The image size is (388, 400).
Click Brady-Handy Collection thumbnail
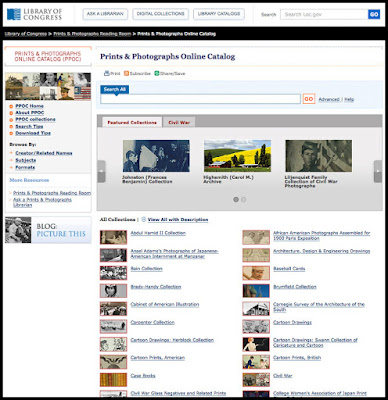tap(113, 291)
